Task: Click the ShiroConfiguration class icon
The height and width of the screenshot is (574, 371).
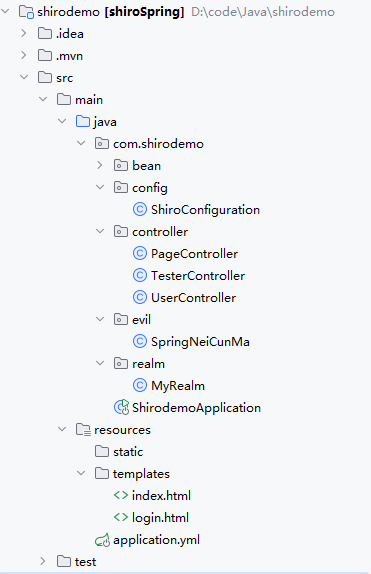Action: [x=140, y=209]
